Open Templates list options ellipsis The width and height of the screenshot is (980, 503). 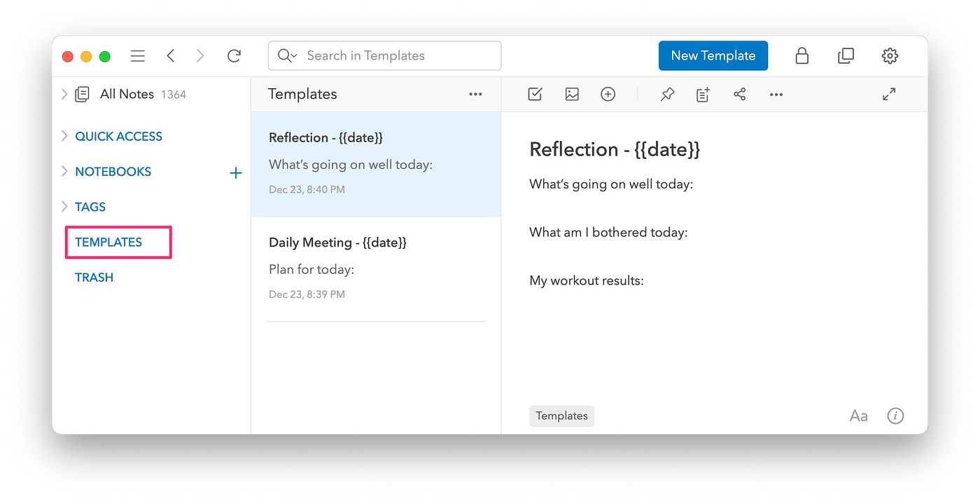[475, 94]
